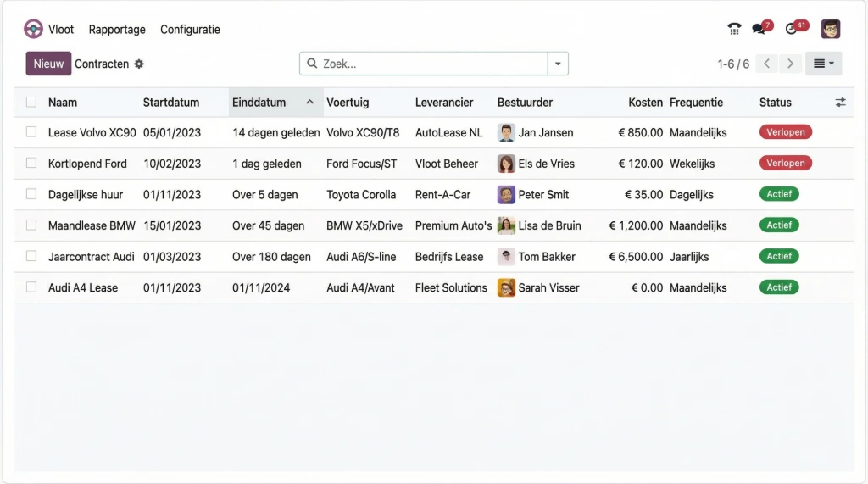Sort by the Einddatum column header
This screenshot has width=868, height=484.
tap(259, 102)
